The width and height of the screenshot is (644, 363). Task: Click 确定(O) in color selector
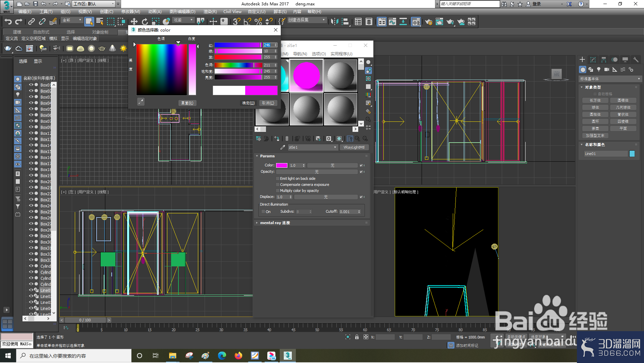pos(249,103)
